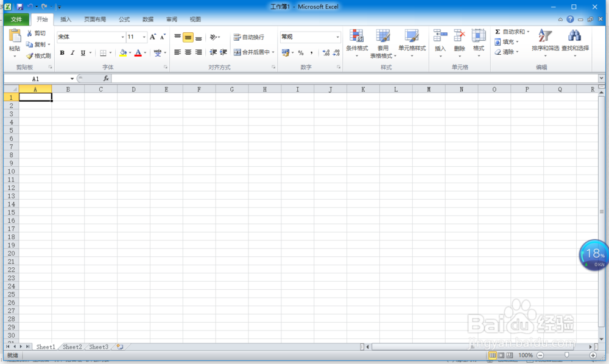609x364 pixels.
Task: Open the 文件 file tab
Action: (x=16, y=19)
